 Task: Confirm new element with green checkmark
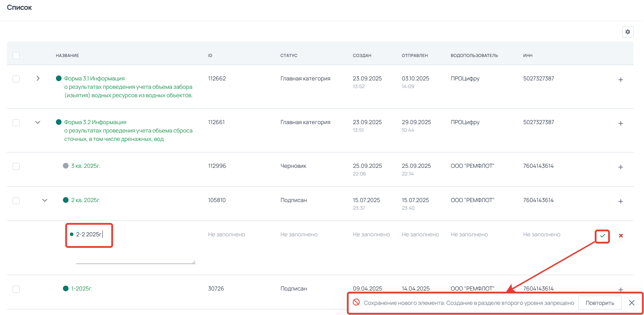coord(602,236)
